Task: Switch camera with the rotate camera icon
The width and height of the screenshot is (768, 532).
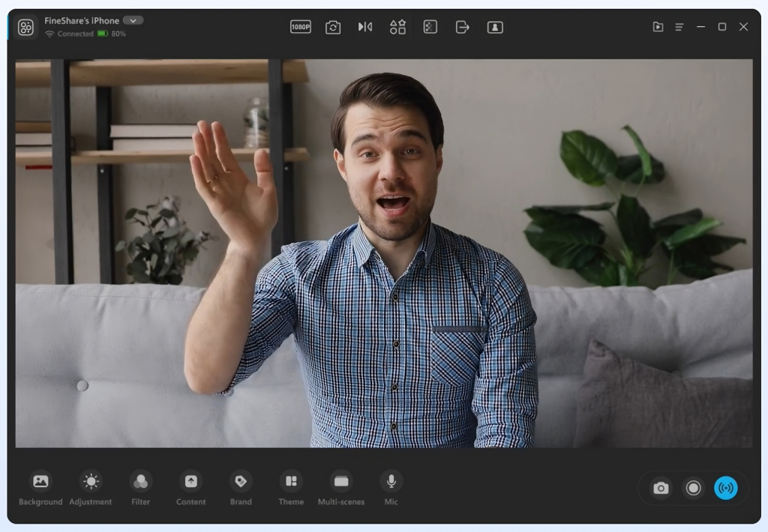Action: [x=333, y=27]
